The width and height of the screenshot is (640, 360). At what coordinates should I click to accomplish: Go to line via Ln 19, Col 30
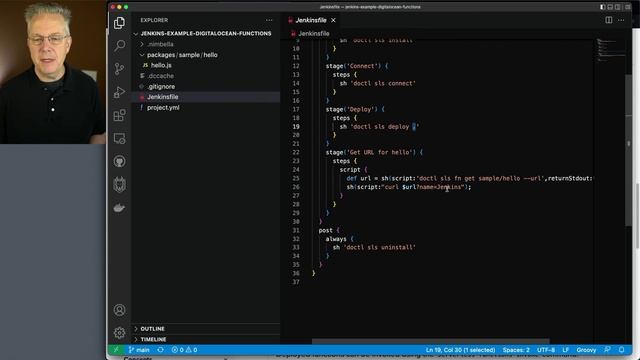click(460, 350)
